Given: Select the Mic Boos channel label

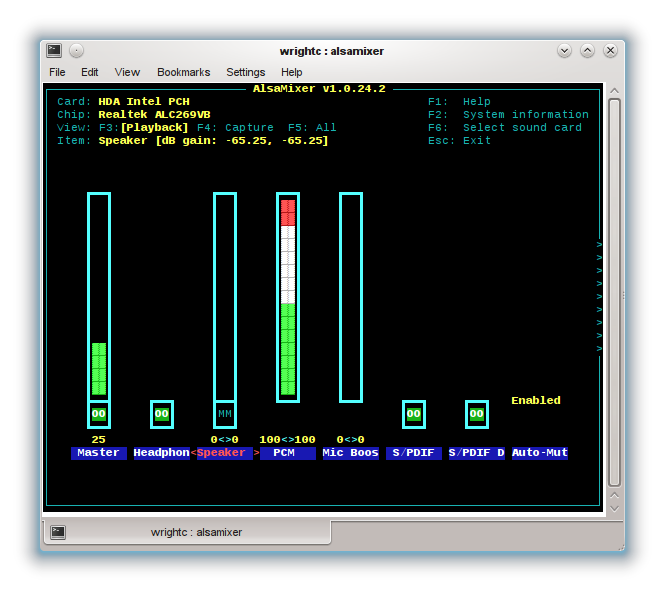Looking at the screenshot, I should click(351, 453).
